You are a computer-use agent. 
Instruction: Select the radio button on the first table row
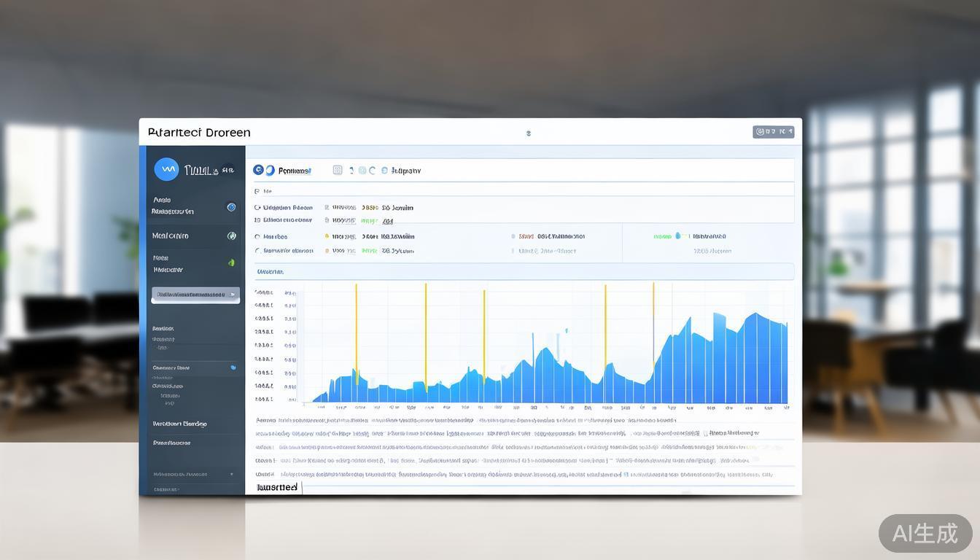pos(257,208)
